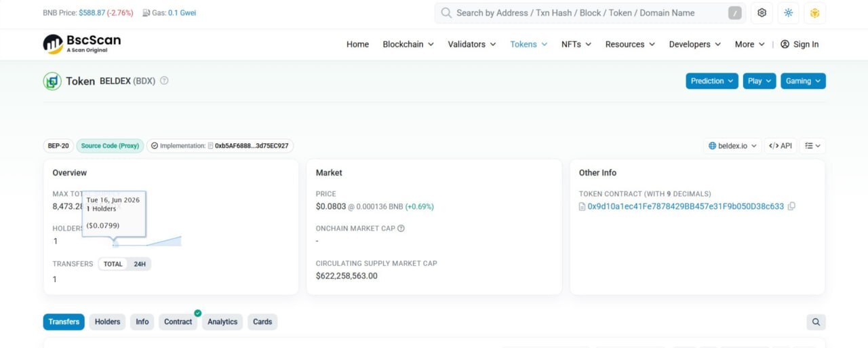Open the Play dropdown button

[759, 81]
